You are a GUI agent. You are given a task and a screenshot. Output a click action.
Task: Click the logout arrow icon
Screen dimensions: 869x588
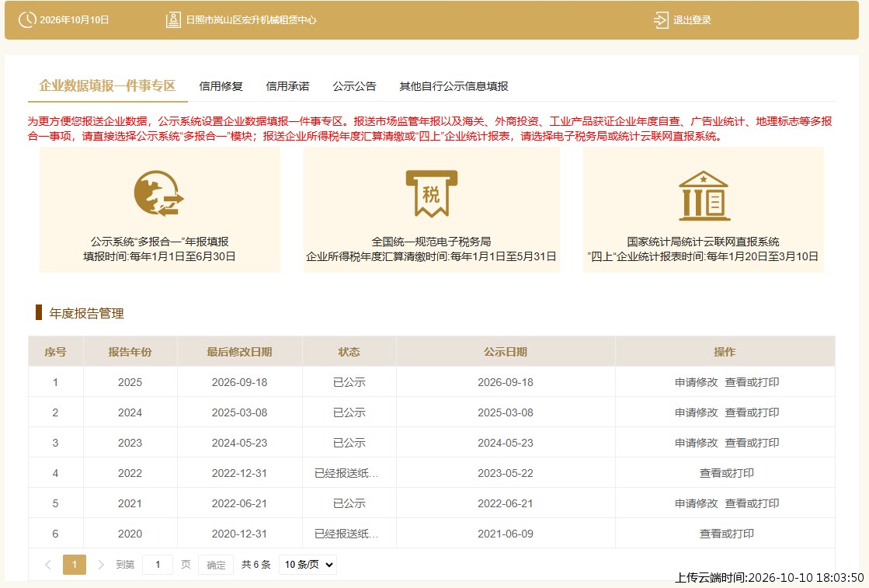pos(661,20)
